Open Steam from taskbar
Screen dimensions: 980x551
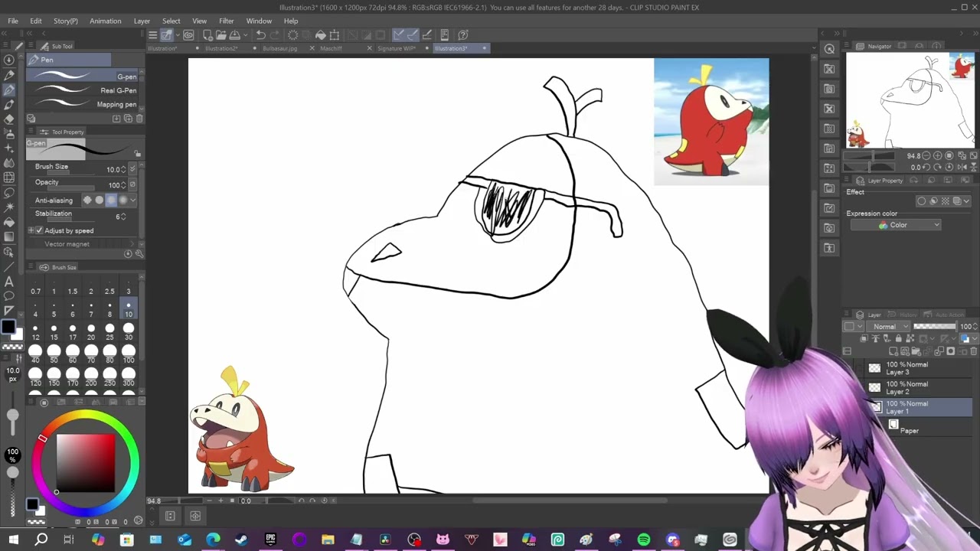(241, 540)
